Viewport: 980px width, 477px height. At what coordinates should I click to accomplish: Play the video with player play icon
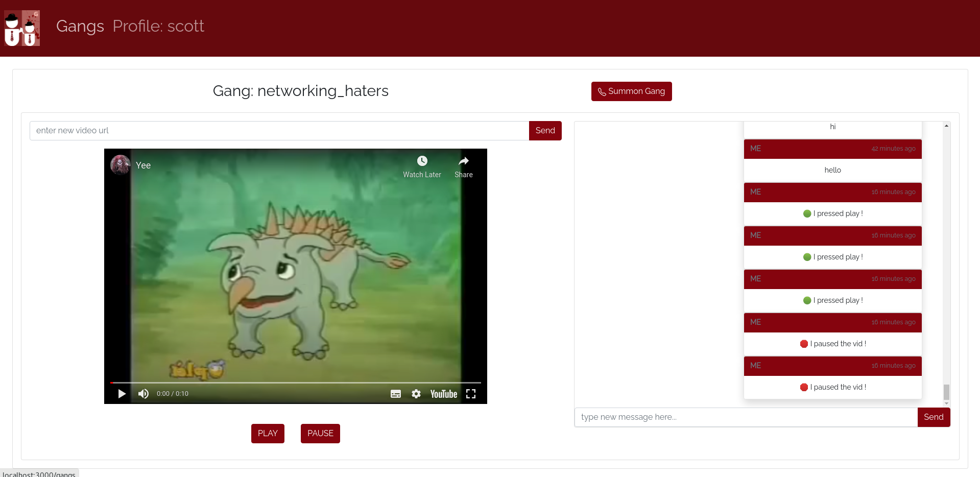122,394
